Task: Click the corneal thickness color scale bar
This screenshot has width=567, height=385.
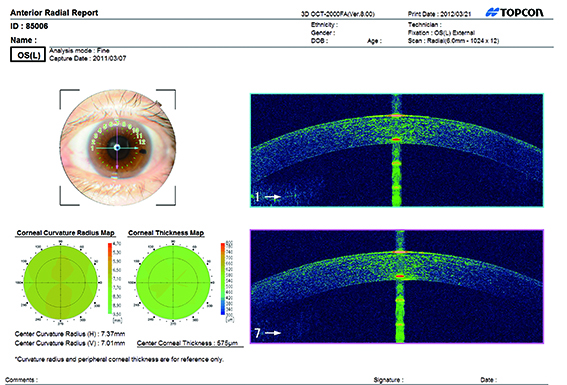Action: 223,279
